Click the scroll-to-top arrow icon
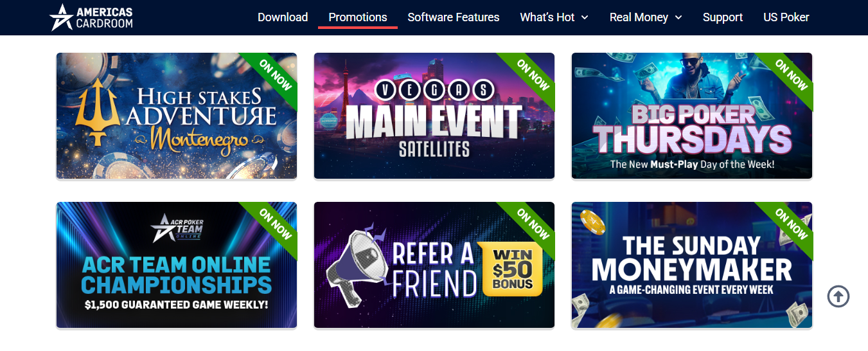868x351 pixels. click(838, 296)
